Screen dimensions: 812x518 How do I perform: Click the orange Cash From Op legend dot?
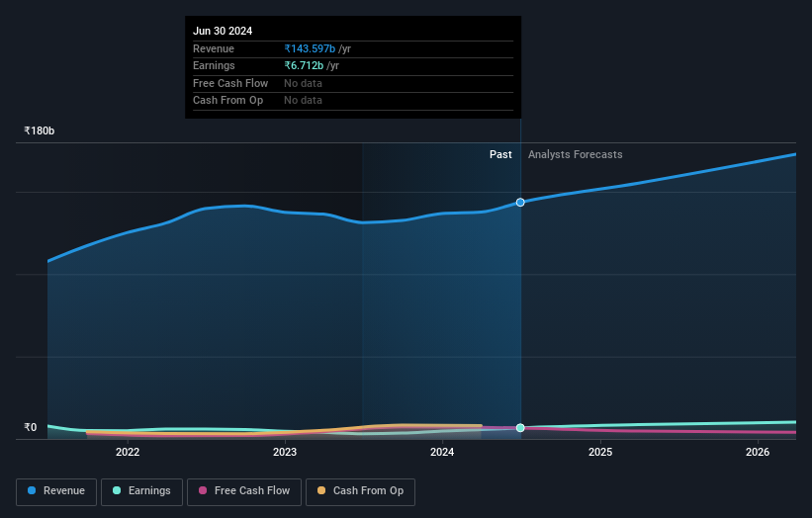click(x=321, y=490)
